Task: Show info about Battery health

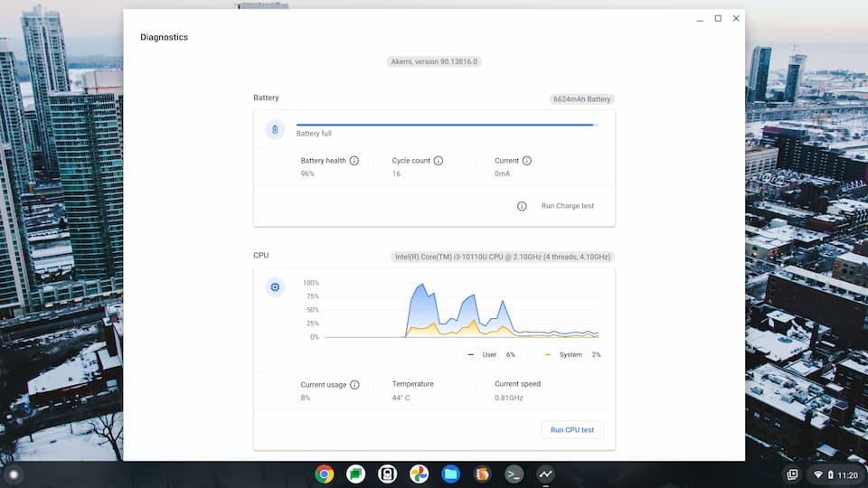Action: coord(354,161)
